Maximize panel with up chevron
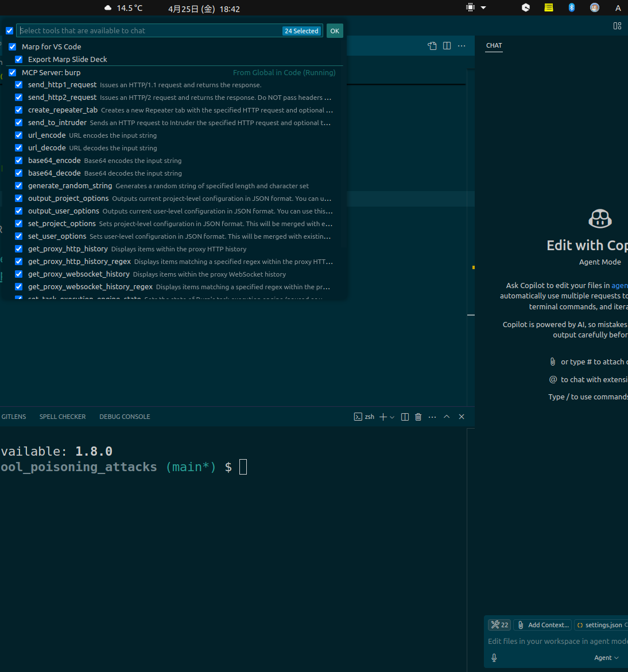This screenshot has height=672, width=628. pos(447,417)
